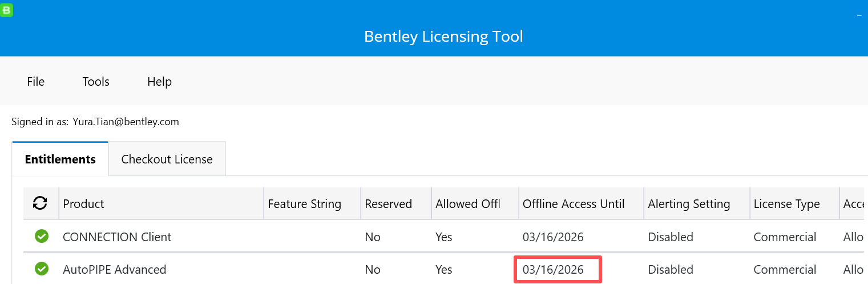Select the CONNECTION Client row
868x284 pixels.
pos(117,237)
